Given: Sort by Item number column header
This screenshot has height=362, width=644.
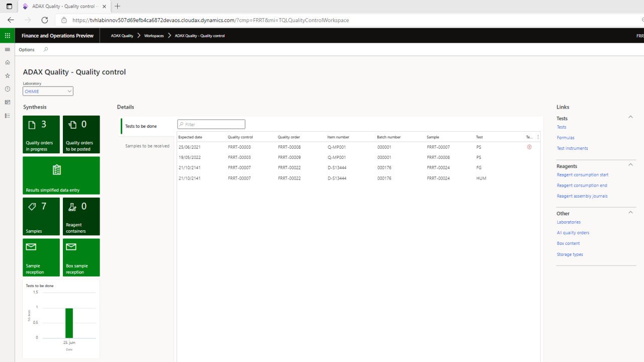Looking at the screenshot, I should 338,137.
